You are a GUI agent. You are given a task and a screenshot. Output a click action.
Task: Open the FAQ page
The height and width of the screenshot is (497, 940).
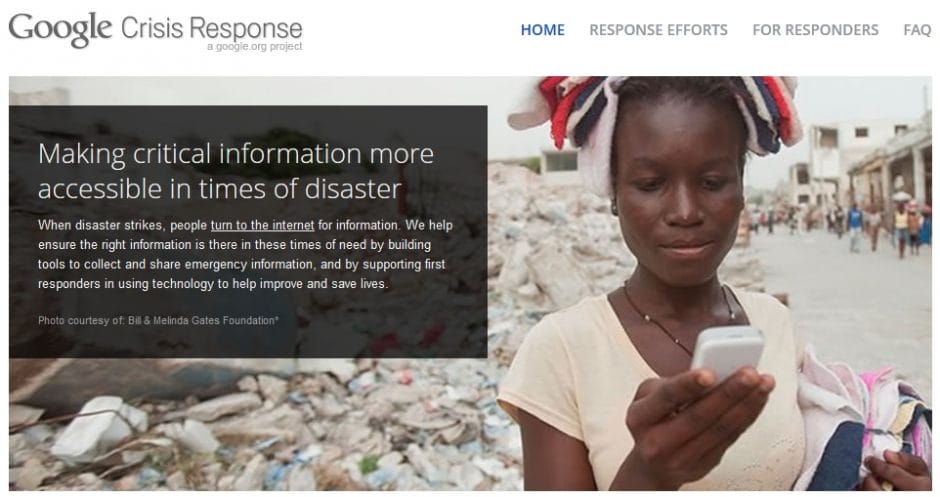click(917, 30)
